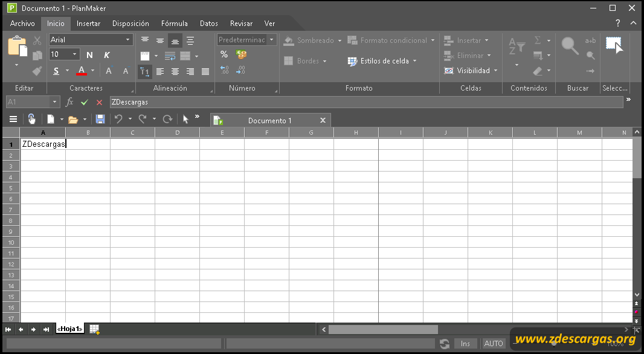The width and height of the screenshot is (644, 354).
Task: Expand underline style dropdown arrow
Action: pyautogui.click(x=67, y=71)
